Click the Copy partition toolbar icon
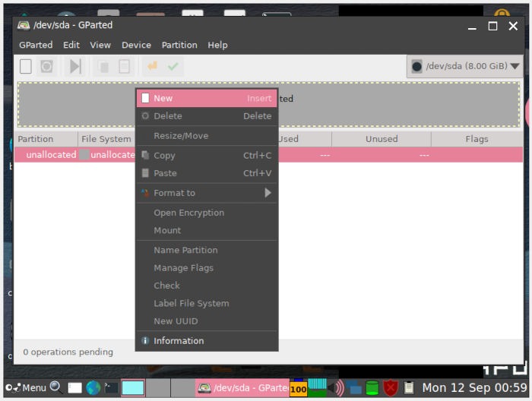 (103, 66)
